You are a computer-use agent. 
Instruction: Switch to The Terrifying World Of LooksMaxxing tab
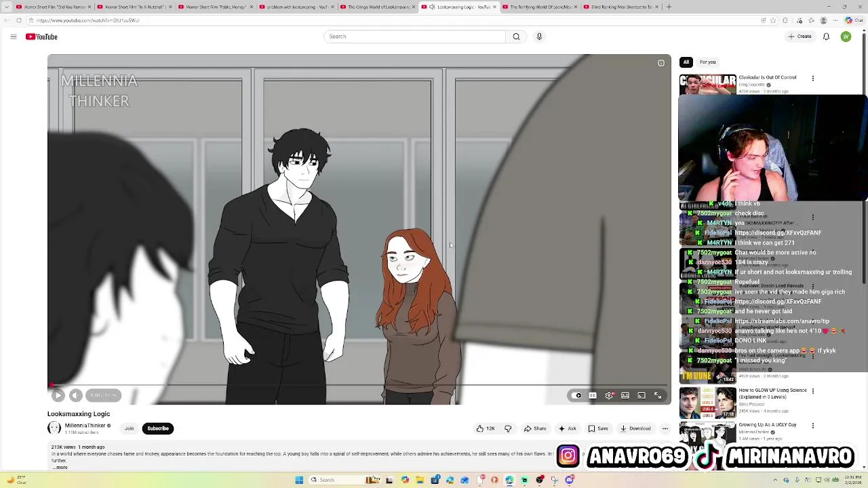point(540,7)
